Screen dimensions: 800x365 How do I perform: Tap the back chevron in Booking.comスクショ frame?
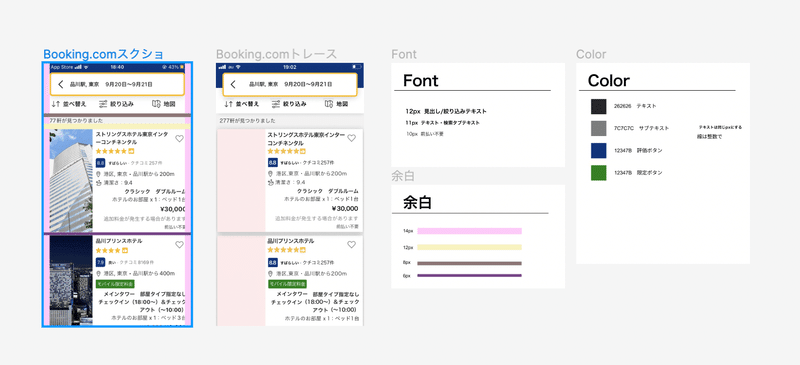(x=61, y=85)
